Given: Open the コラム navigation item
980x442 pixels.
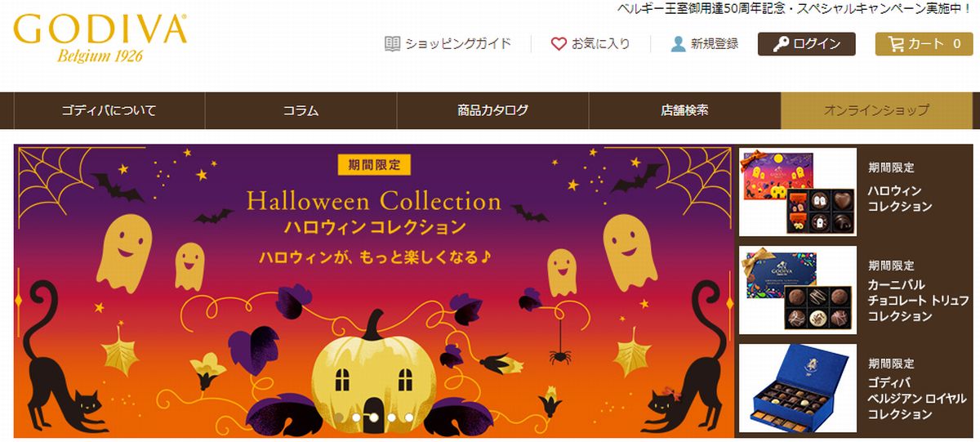Looking at the screenshot, I should (x=301, y=110).
